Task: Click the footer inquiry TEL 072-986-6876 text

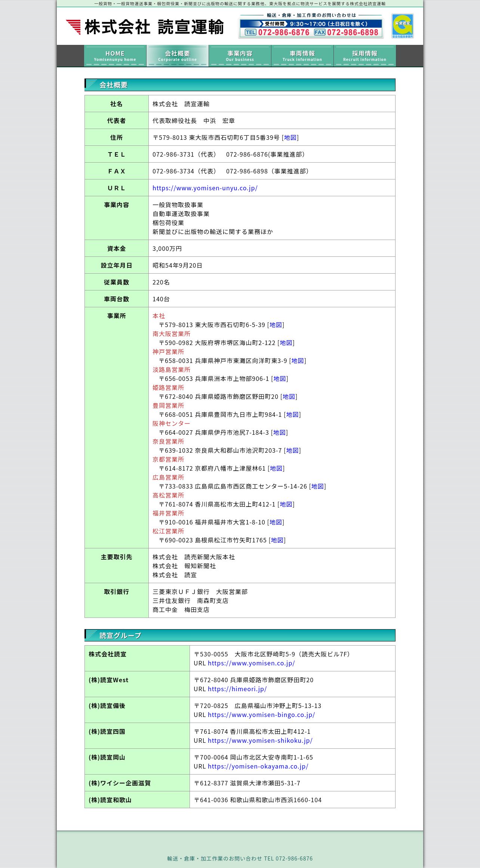Action: tap(240, 859)
